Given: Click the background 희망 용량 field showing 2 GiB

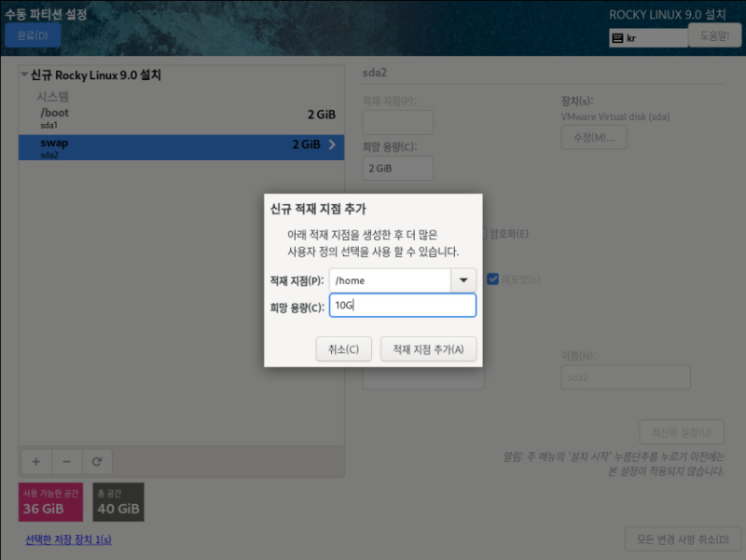Looking at the screenshot, I should tap(398, 169).
